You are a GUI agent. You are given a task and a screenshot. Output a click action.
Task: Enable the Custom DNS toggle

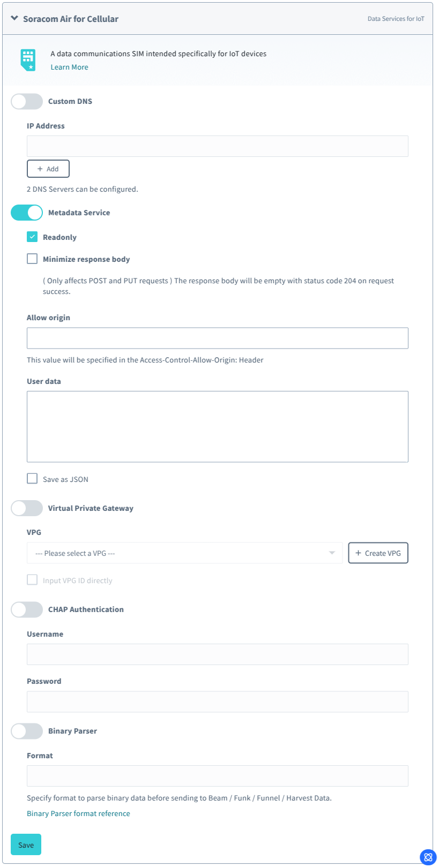pos(27,101)
